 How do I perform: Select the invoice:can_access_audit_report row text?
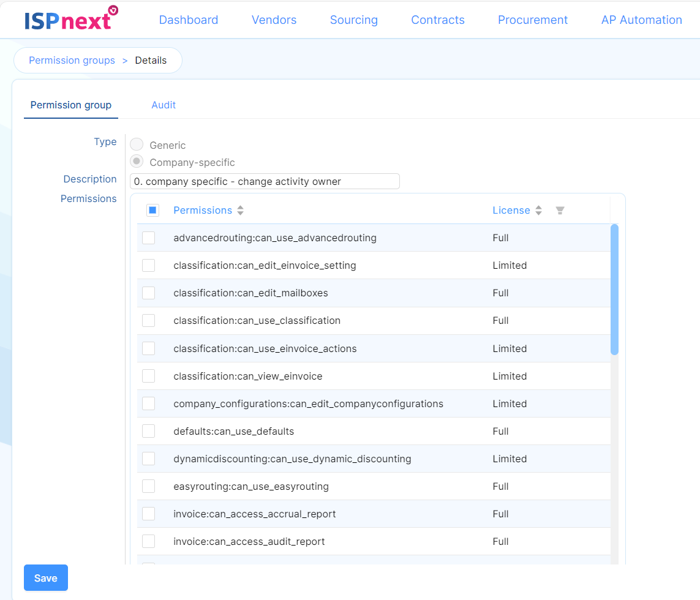pyautogui.click(x=249, y=541)
